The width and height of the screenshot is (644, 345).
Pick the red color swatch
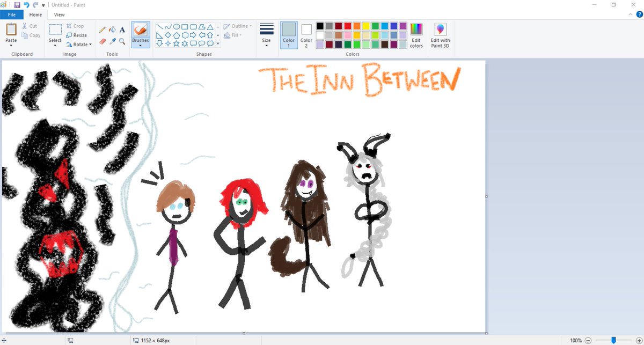348,26
